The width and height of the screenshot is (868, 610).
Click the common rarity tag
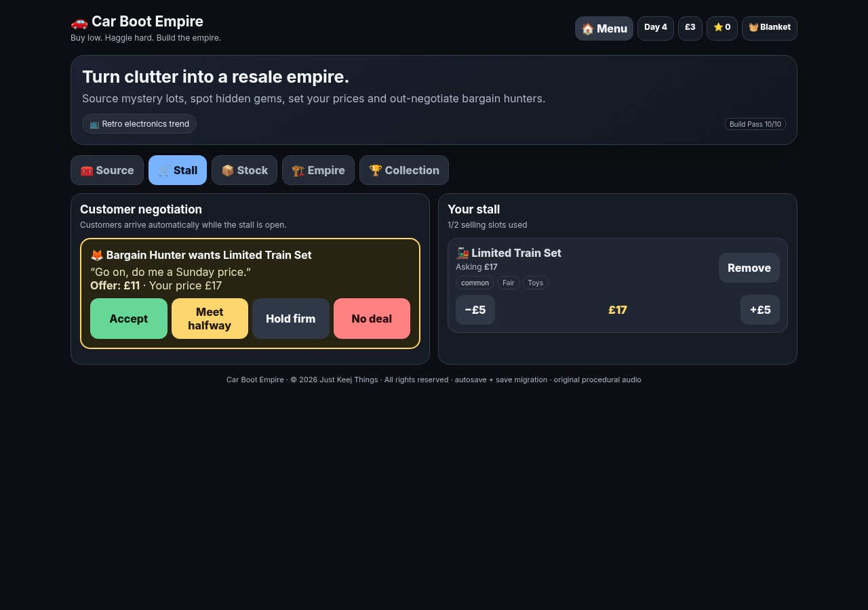[x=475, y=283]
